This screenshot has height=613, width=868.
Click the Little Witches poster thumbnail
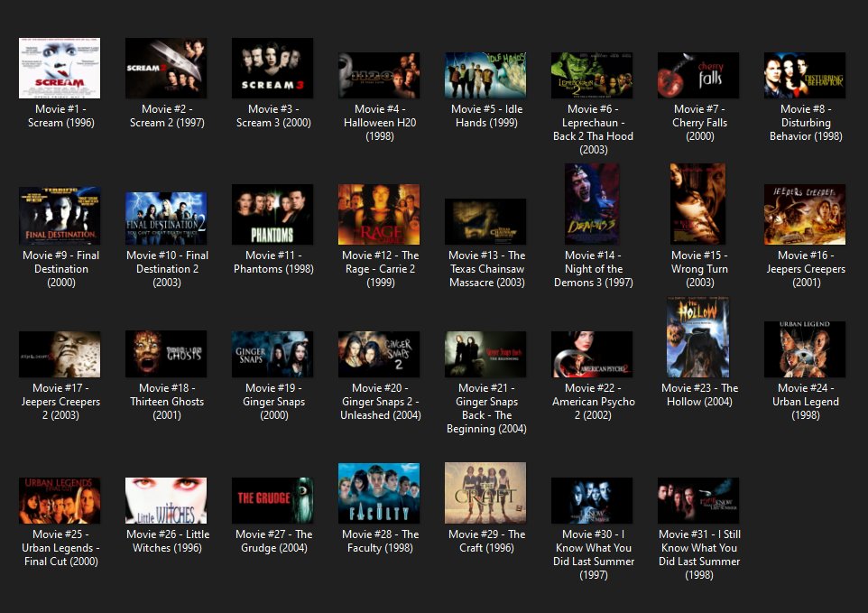[x=166, y=500]
